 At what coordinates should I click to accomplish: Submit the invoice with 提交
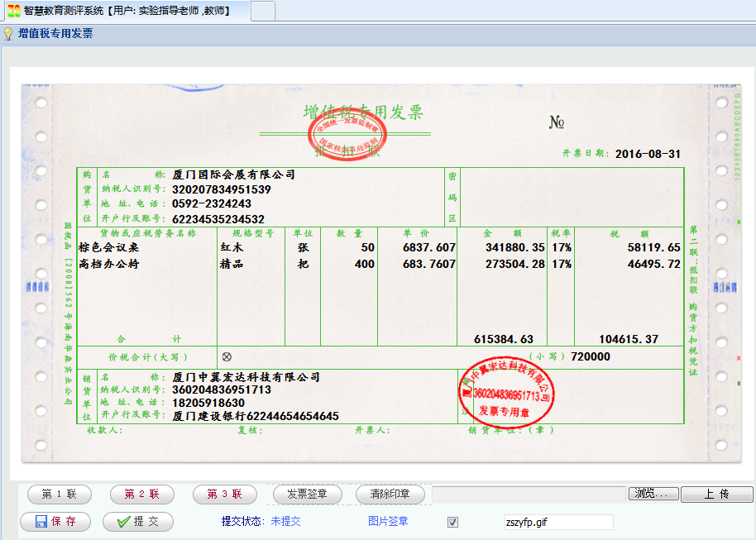[x=138, y=522]
